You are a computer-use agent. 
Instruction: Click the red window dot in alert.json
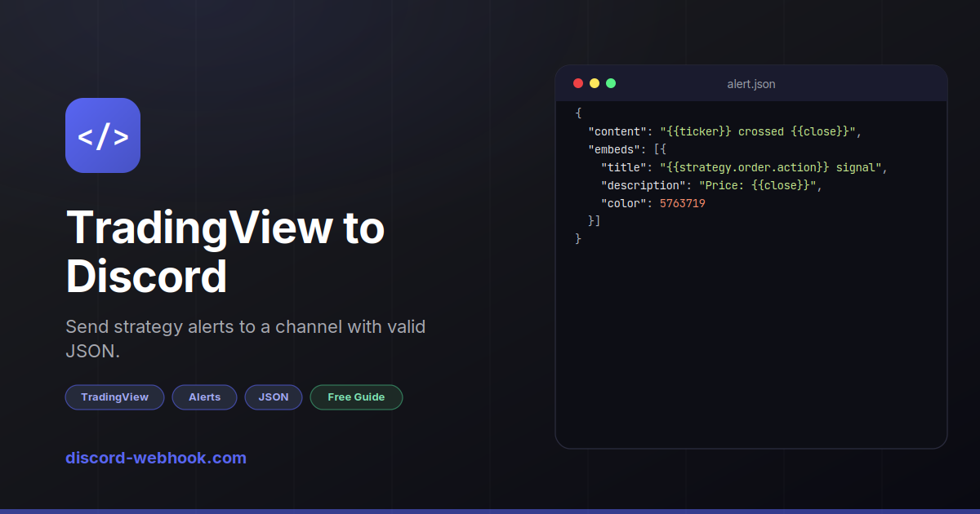tap(578, 83)
